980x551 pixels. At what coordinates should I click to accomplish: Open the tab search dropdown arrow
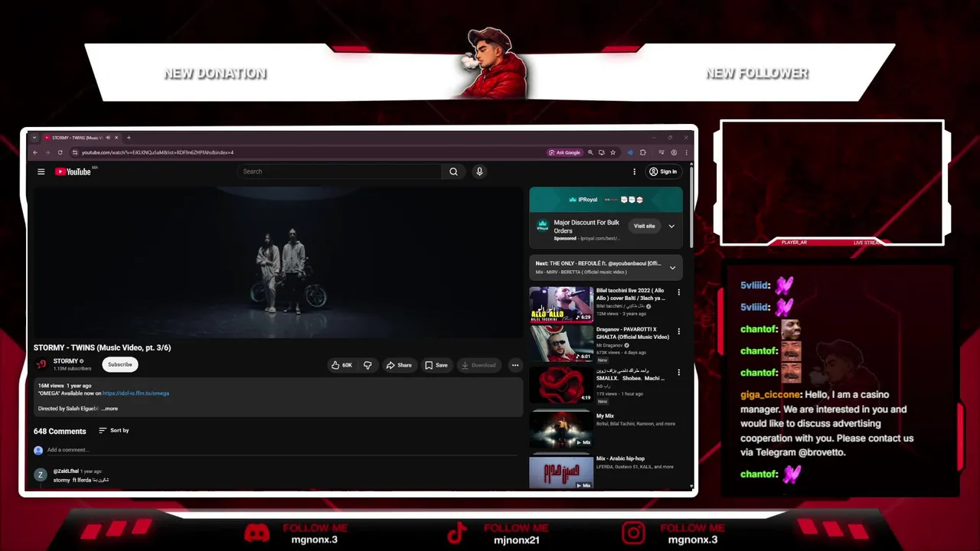coord(34,138)
